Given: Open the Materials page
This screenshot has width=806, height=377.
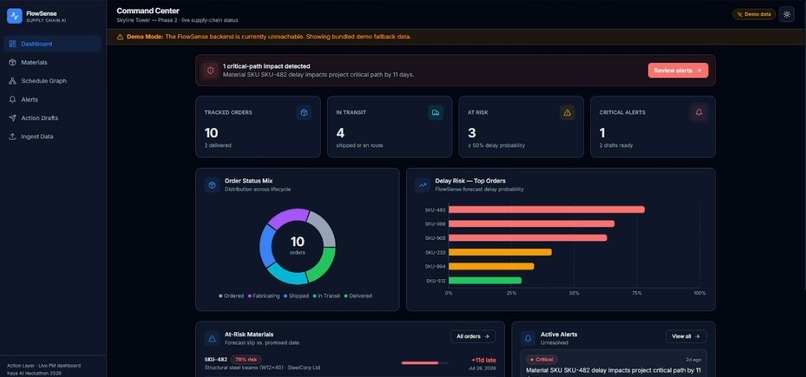Looking at the screenshot, I should [x=52, y=62].
